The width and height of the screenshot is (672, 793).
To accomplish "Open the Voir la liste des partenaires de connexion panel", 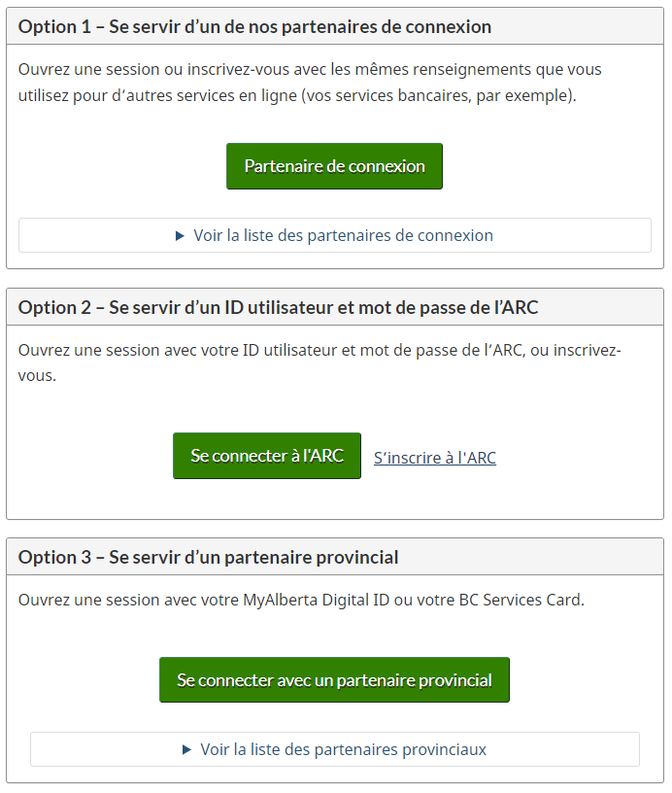I will point(334,234).
